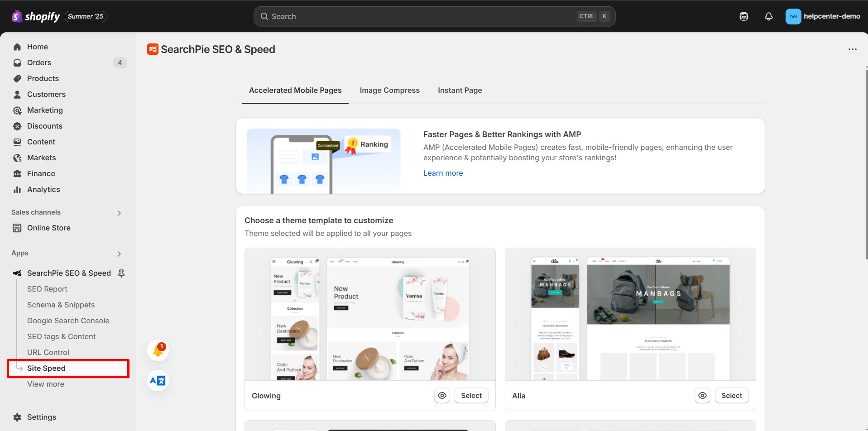Open the Online Store icon

(x=17, y=228)
